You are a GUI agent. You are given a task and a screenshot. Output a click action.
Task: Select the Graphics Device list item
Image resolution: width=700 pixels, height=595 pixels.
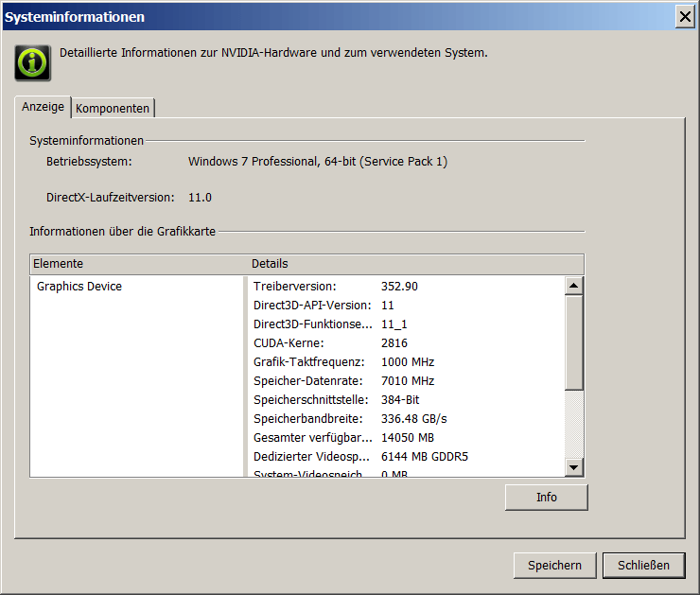coord(79,287)
